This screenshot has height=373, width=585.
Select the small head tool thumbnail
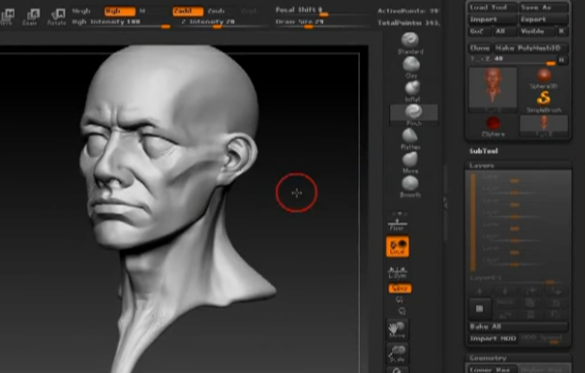(544, 126)
